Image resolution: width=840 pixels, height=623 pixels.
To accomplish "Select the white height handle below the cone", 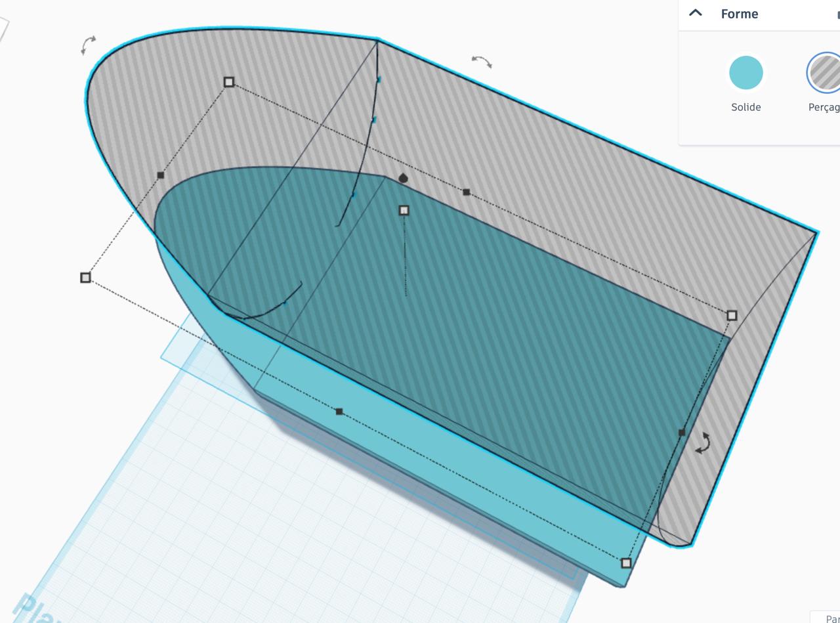I will (x=404, y=210).
